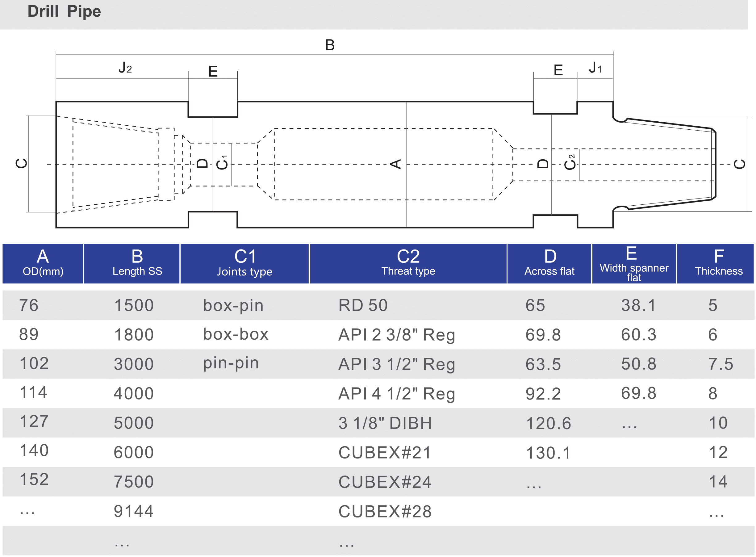Click the 'CUBEX#28' thread type value
This screenshot has width=756, height=557.
[385, 511]
